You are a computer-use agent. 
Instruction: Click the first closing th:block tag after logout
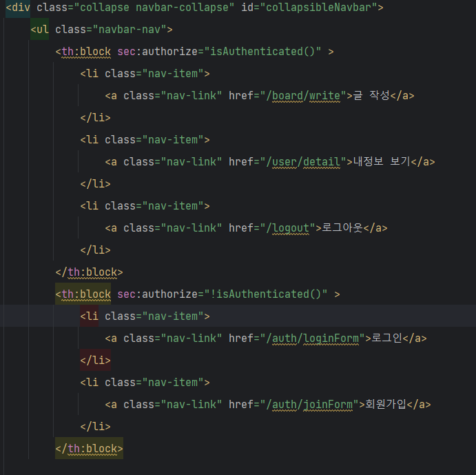[90, 272]
